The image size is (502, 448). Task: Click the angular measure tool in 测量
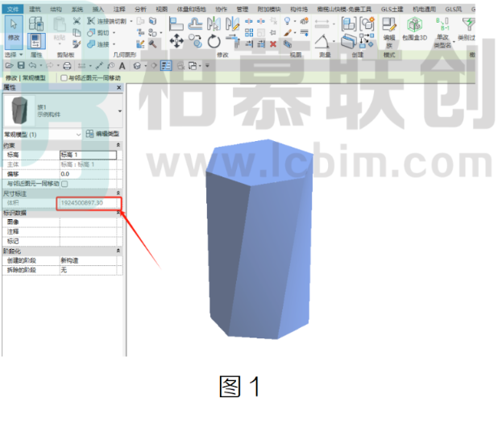(x=322, y=41)
